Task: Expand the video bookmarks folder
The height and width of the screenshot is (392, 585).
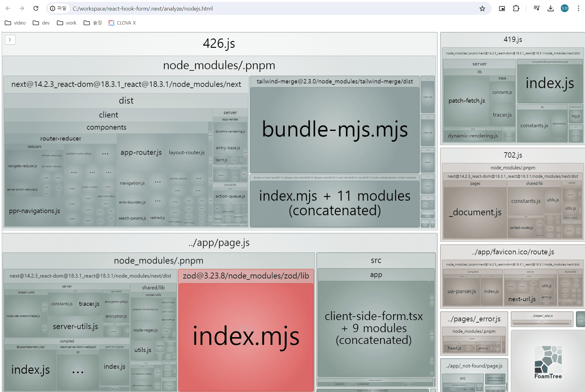Action: (x=15, y=23)
